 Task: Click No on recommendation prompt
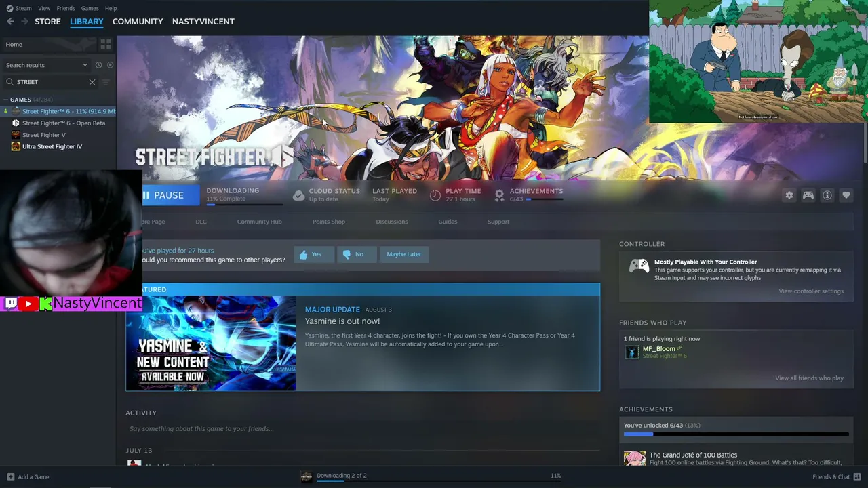coord(357,254)
